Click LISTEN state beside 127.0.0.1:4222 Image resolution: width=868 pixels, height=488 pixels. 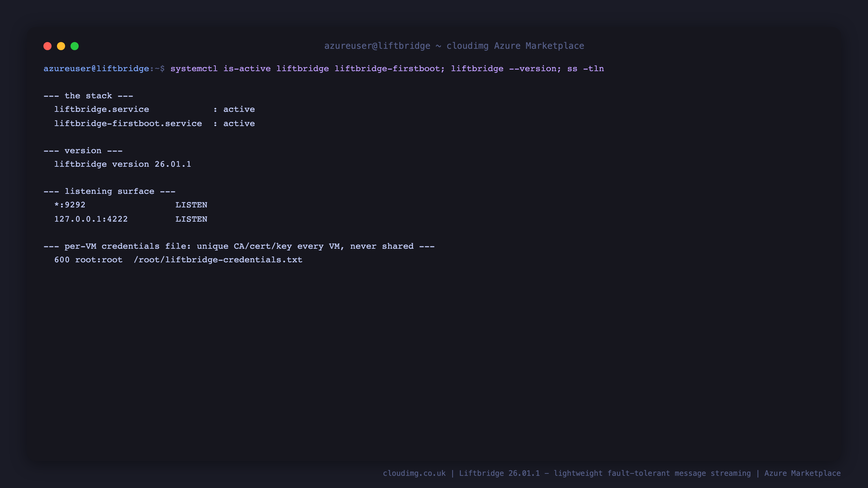191,219
